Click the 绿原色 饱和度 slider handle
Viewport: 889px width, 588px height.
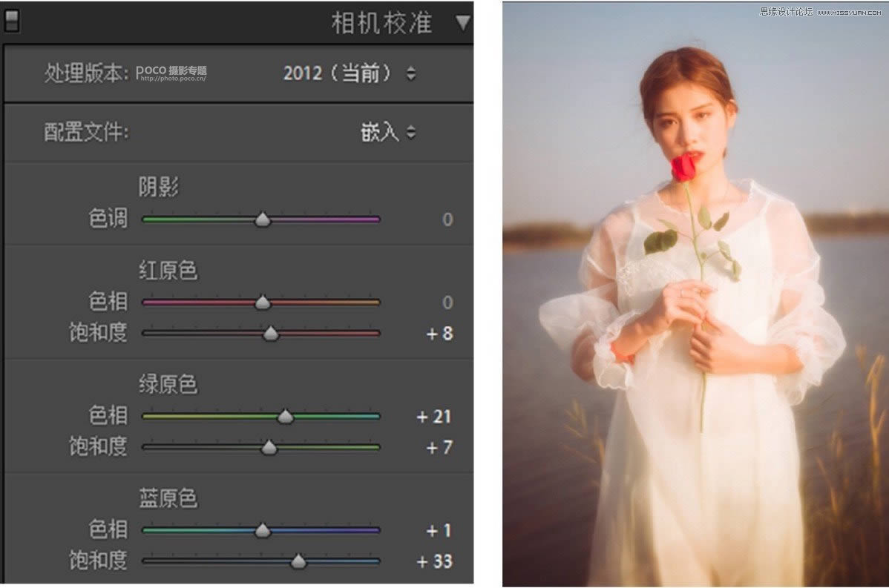click(x=269, y=448)
